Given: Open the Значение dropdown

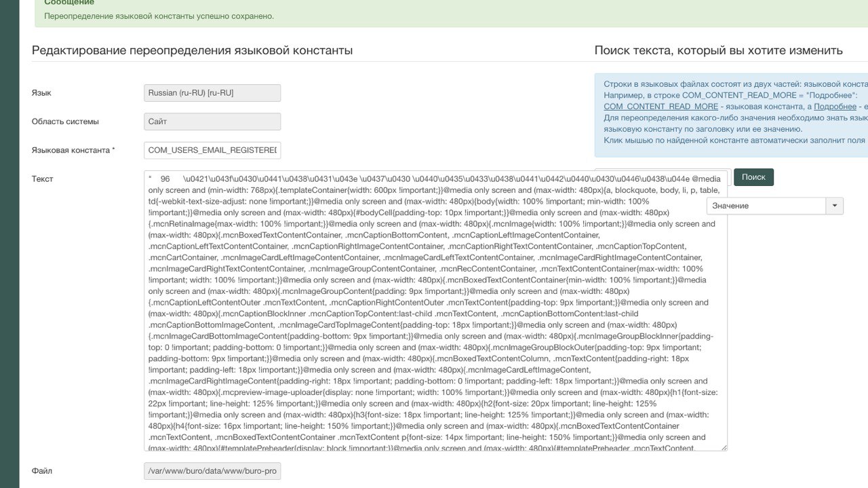Looking at the screenshot, I should (x=774, y=206).
